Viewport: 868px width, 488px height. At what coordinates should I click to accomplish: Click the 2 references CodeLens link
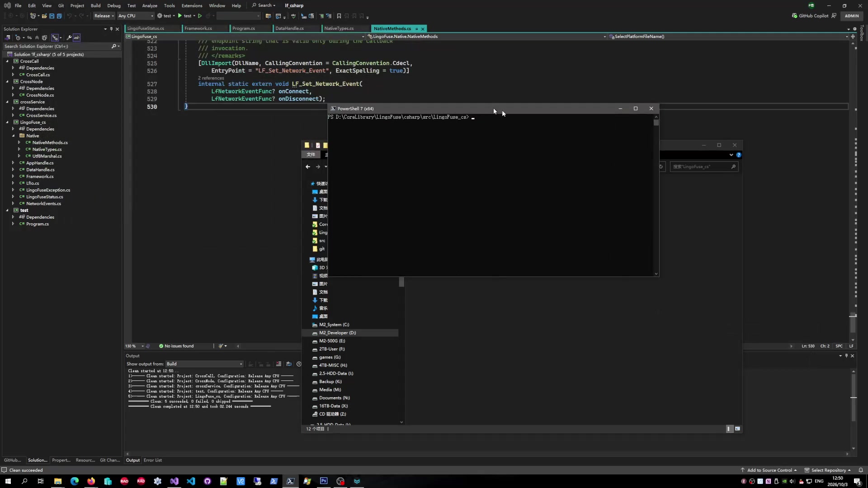(211, 78)
